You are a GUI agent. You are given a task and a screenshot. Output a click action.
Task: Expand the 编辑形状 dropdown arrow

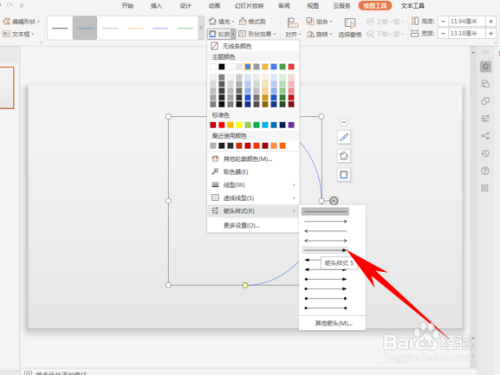coord(39,22)
